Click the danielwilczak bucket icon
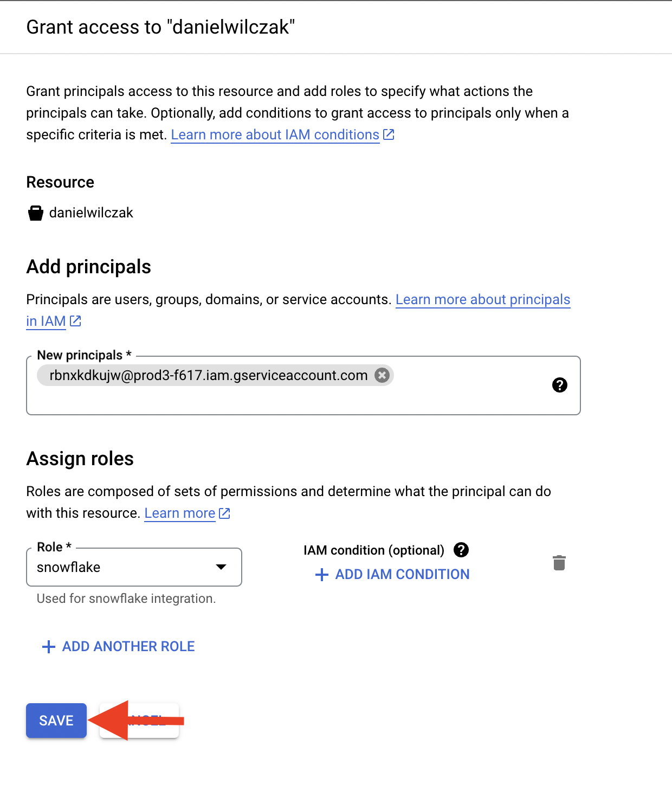The width and height of the screenshot is (672, 810). point(36,213)
